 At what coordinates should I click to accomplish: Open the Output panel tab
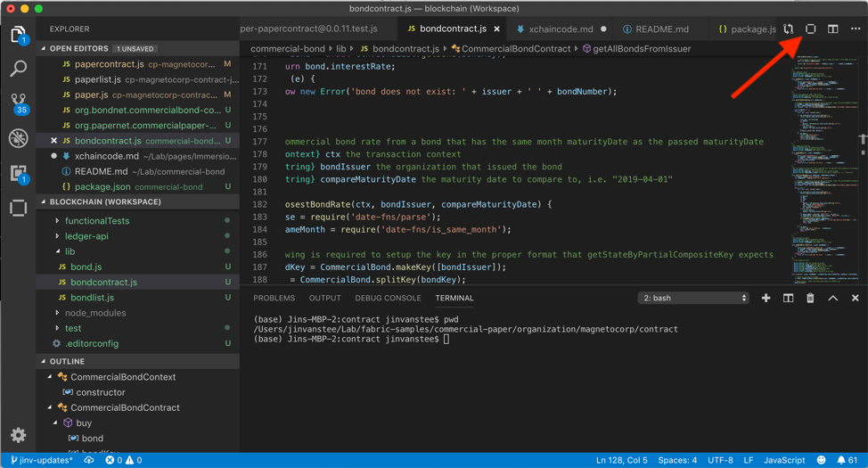[325, 298]
